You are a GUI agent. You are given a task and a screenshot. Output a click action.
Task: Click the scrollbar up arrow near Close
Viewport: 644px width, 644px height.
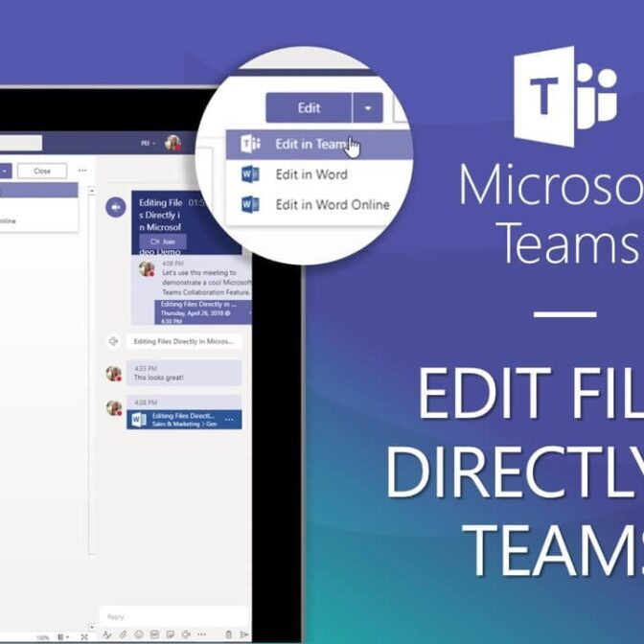point(92,191)
